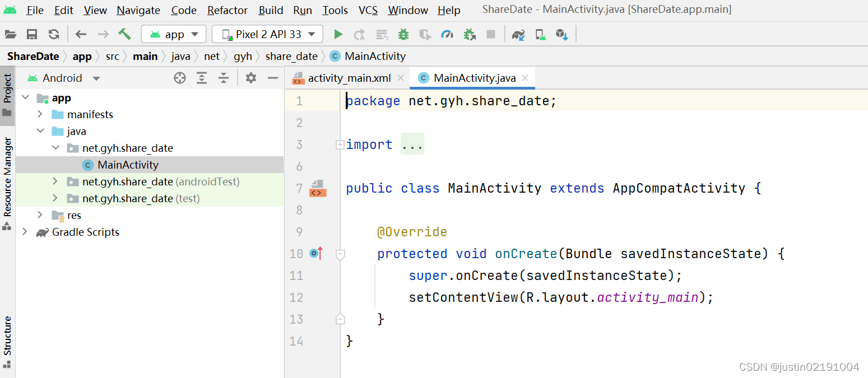Click the Open folder toolbar icon
This screenshot has height=378, width=868.
(10, 34)
